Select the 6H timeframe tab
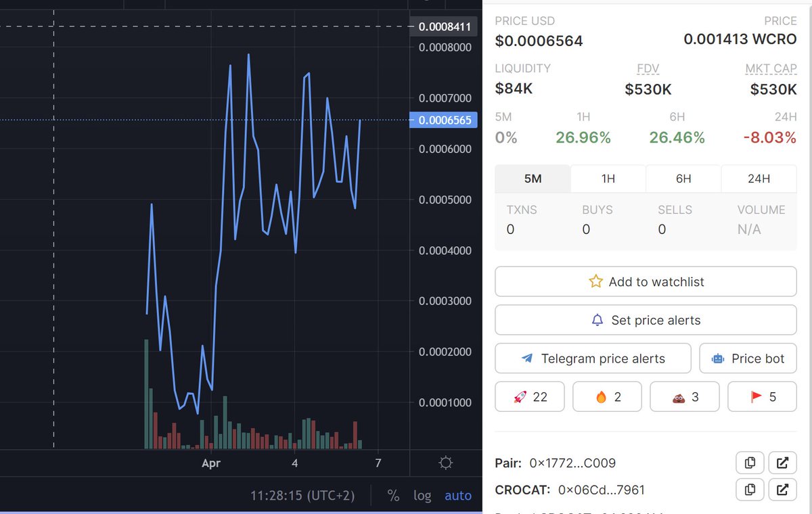812x514 pixels. pos(683,179)
